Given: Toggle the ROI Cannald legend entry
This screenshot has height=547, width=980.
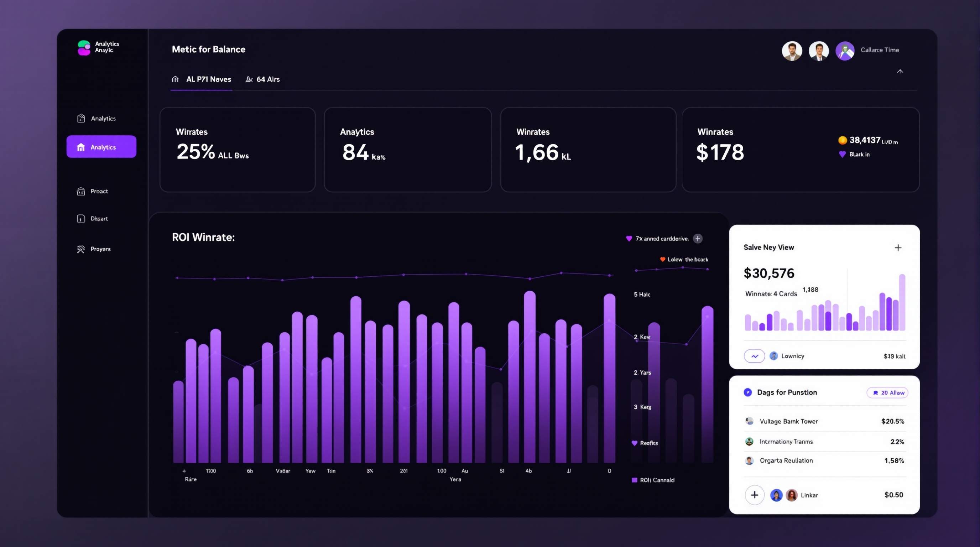Looking at the screenshot, I should (634, 480).
